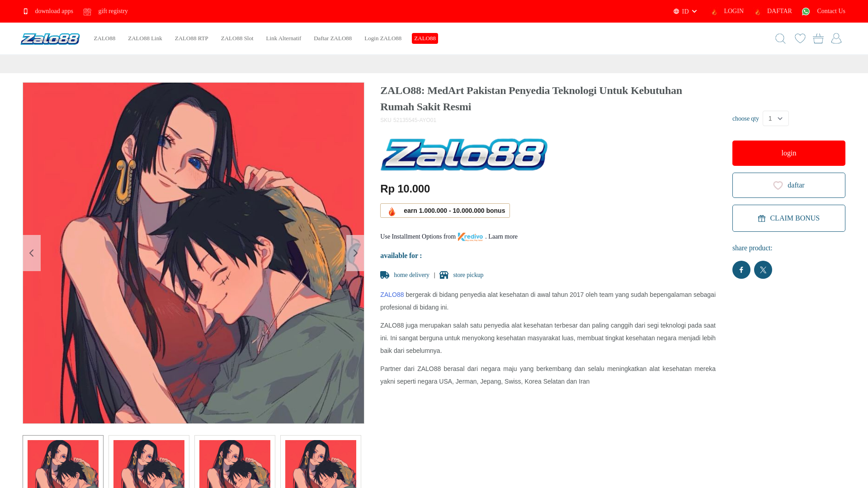Open the choose qty dropdown
Image resolution: width=868 pixels, height=488 pixels.
[x=776, y=118]
